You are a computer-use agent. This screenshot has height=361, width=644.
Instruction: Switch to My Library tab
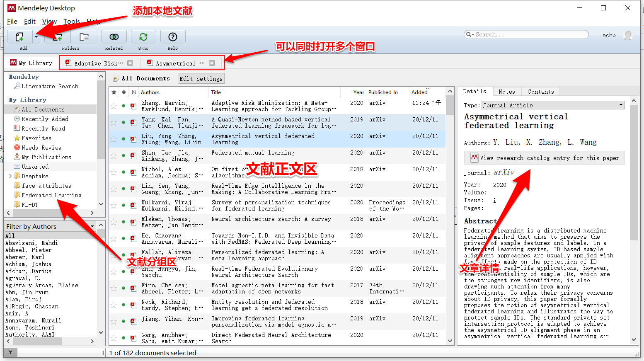click(31, 63)
